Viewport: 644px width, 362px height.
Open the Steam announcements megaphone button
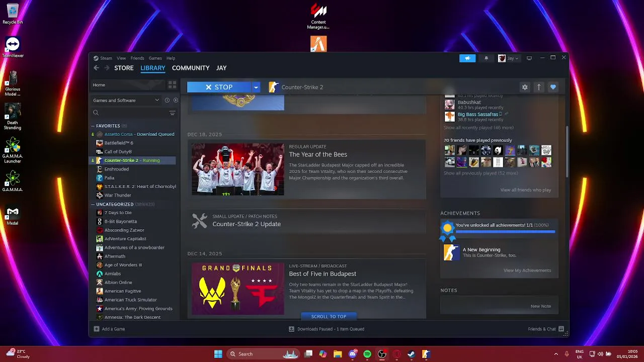(467, 58)
